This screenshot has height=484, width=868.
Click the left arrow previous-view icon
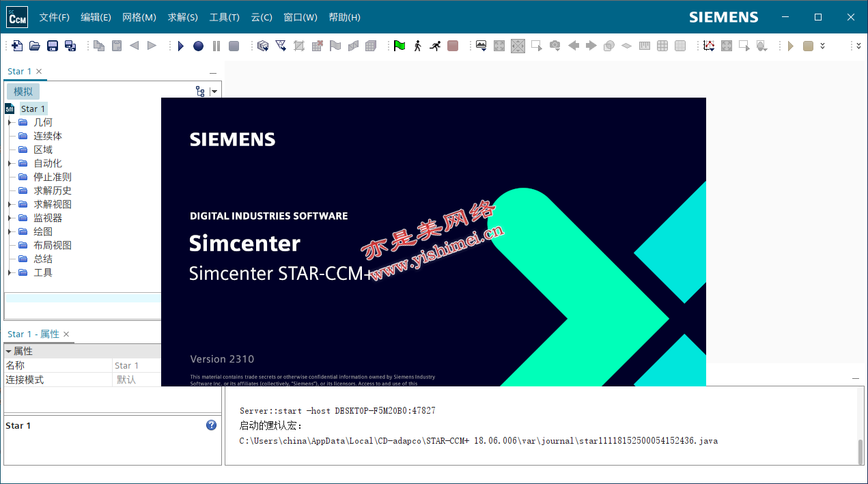pyautogui.click(x=574, y=46)
